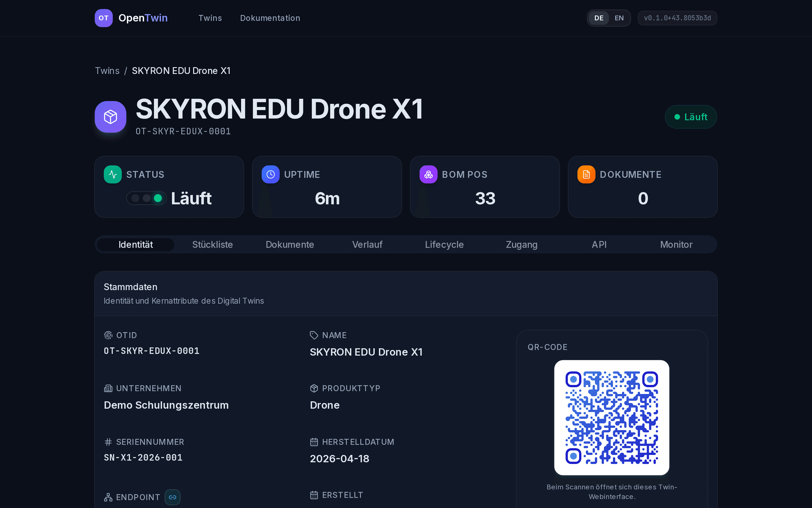The width and height of the screenshot is (812, 508).
Task: Click the purple BOM Pos boxes icon
Action: pos(429,174)
